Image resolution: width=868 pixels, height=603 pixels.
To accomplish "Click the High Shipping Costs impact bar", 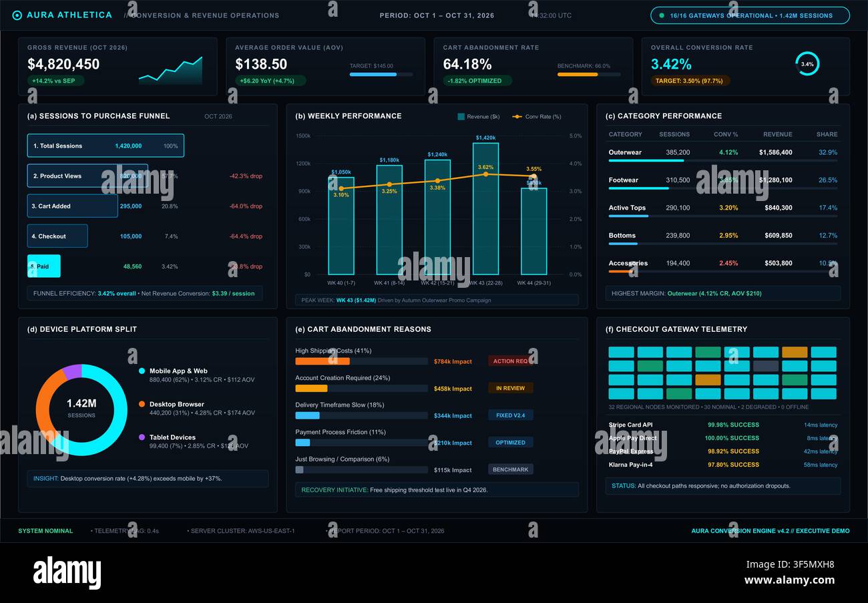I will [x=361, y=361].
